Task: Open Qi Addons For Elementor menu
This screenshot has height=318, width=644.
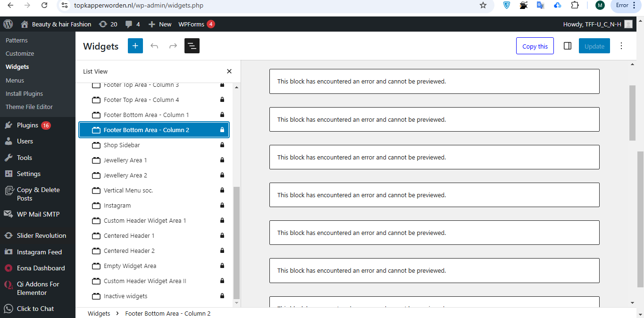Action: click(x=38, y=288)
